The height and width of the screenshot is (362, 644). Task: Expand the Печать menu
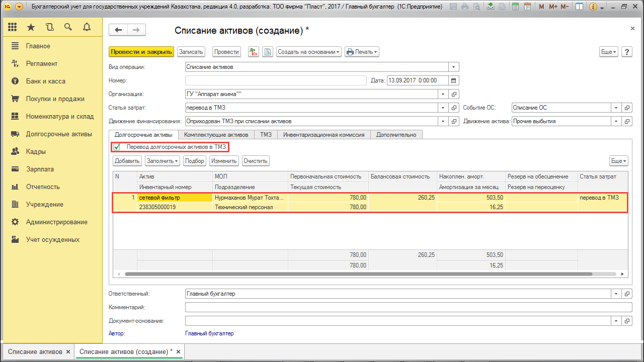click(x=361, y=52)
